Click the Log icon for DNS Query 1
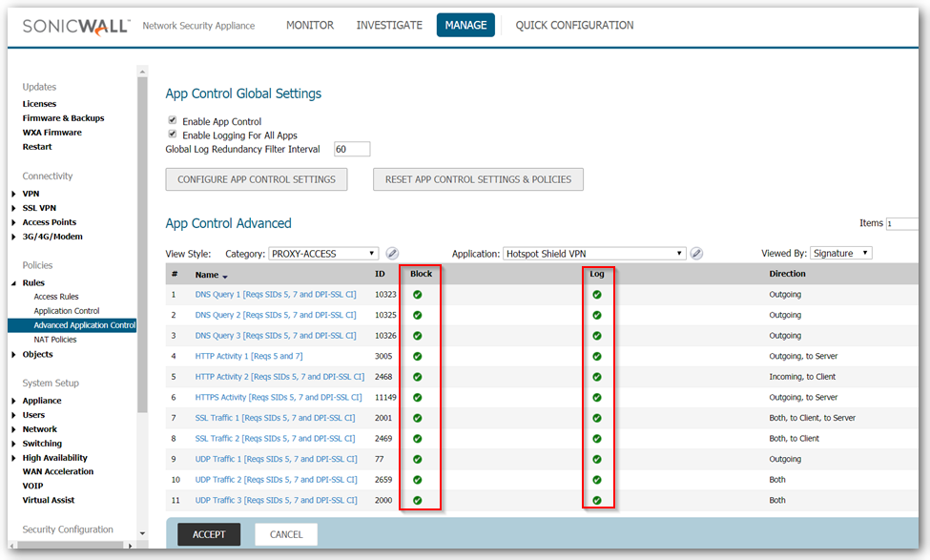 tap(597, 295)
